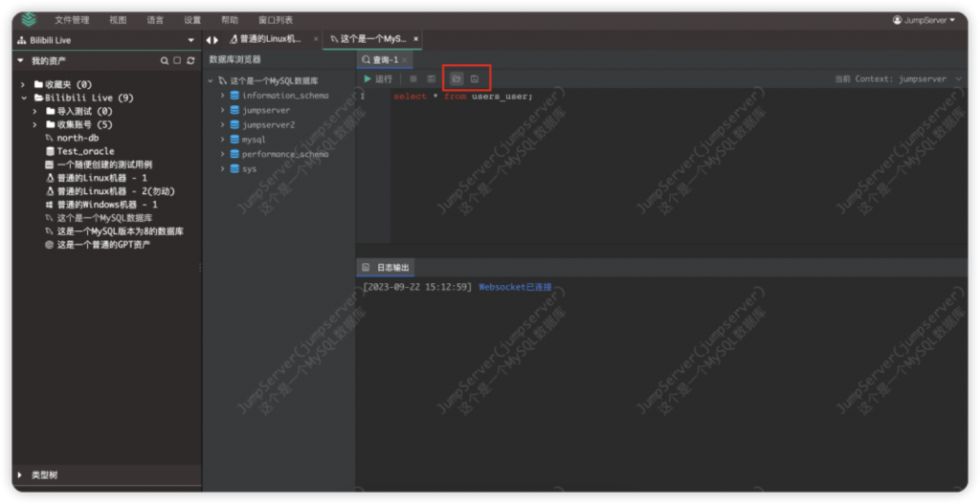Click the mysql database icon
980x504 pixels.
pyautogui.click(x=234, y=140)
